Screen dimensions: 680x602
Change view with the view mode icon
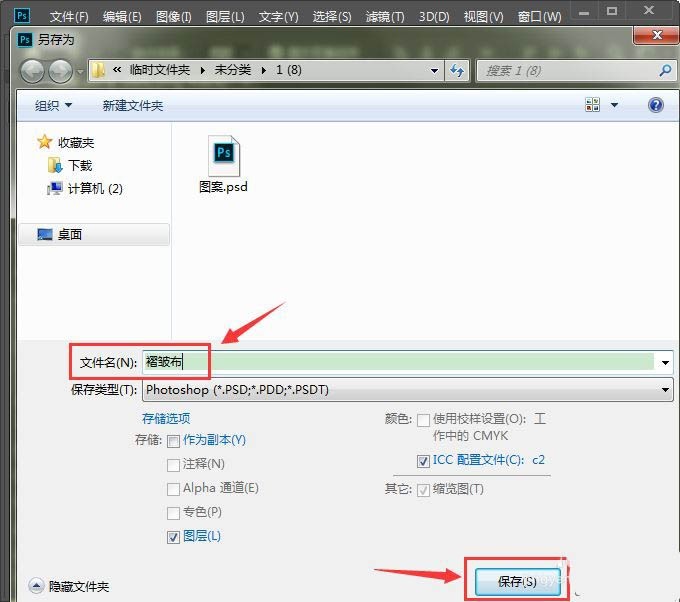pyautogui.click(x=592, y=105)
